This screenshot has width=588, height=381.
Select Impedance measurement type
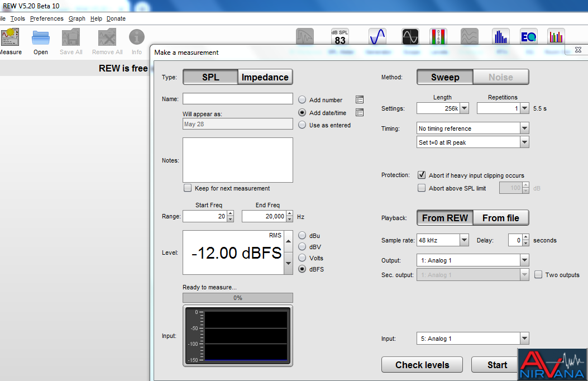pyautogui.click(x=265, y=77)
